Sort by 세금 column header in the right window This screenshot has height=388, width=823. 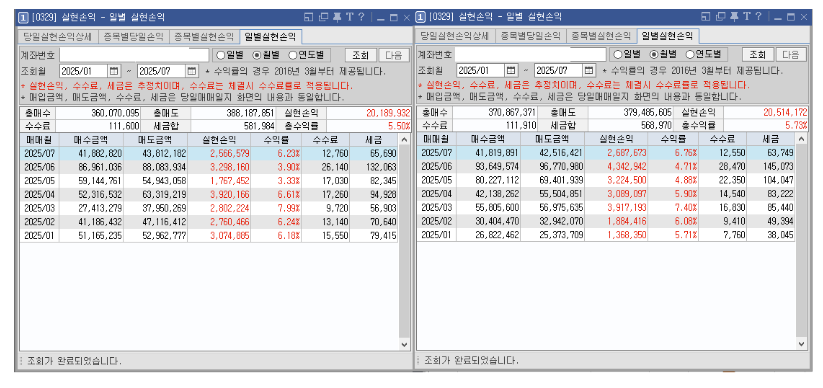tap(771, 140)
